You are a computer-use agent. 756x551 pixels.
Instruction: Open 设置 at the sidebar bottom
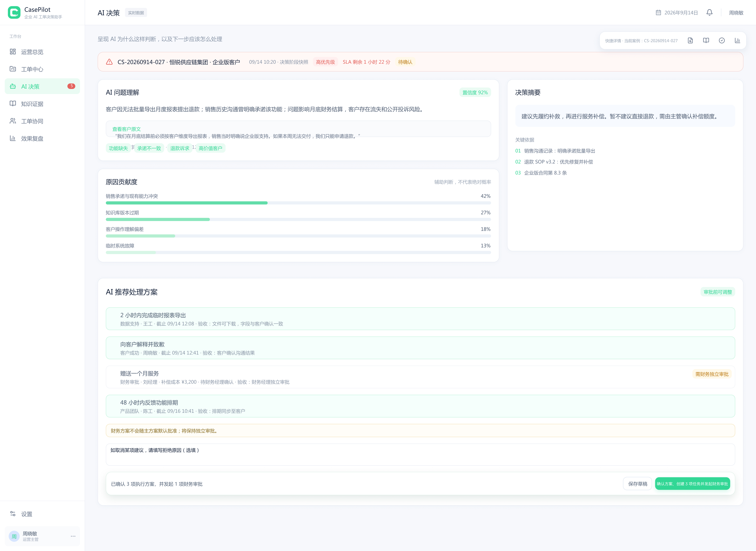pyautogui.click(x=42, y=514)
